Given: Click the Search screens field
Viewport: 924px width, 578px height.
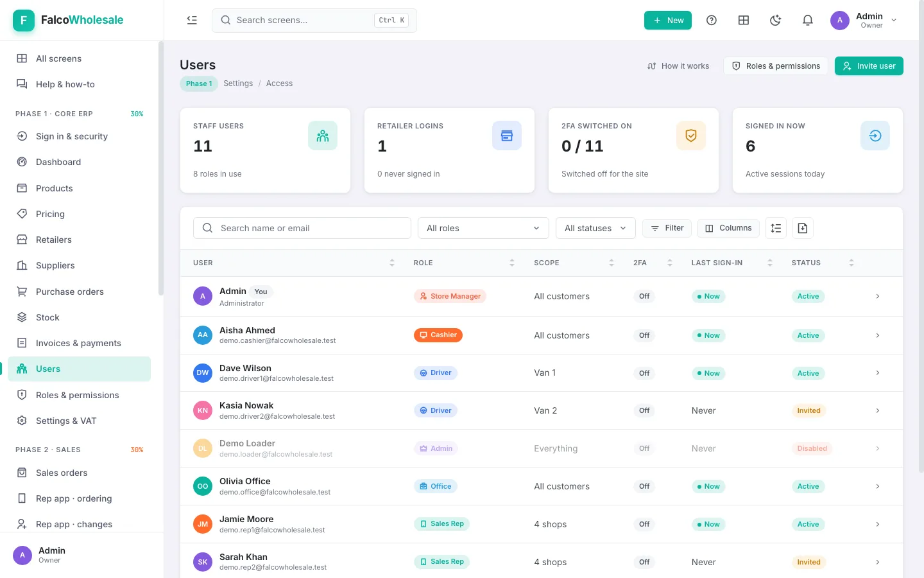Looking at the screenshot, I should 314,21.
